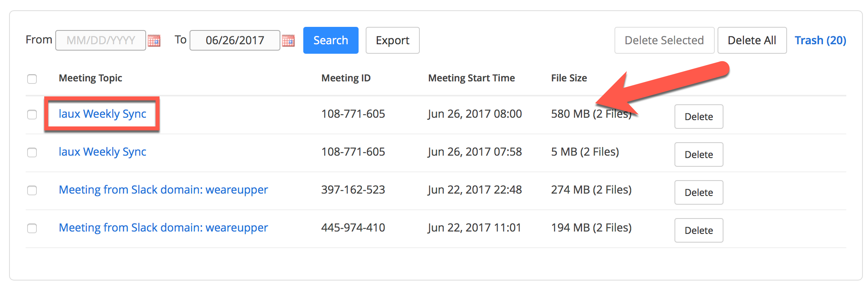Open the From date calendar picker
The height and width of the screenshot is (290, 868).
(x=154, y=40)
